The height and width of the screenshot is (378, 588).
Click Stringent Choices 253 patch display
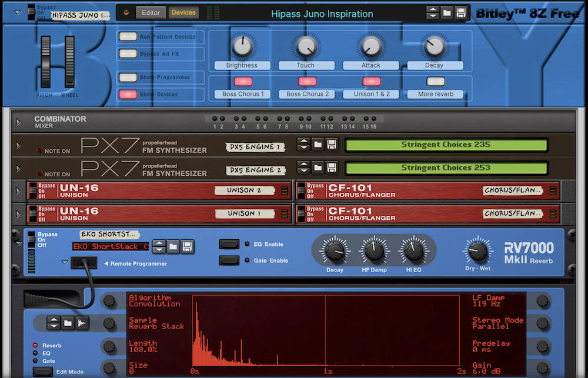tap(446, 168)
